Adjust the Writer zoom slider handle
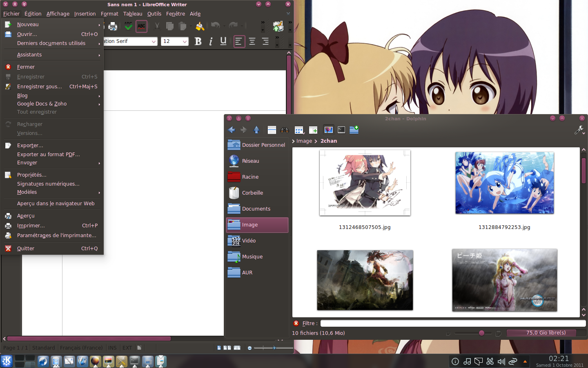The image size is (588, 368). coord(274,348)
